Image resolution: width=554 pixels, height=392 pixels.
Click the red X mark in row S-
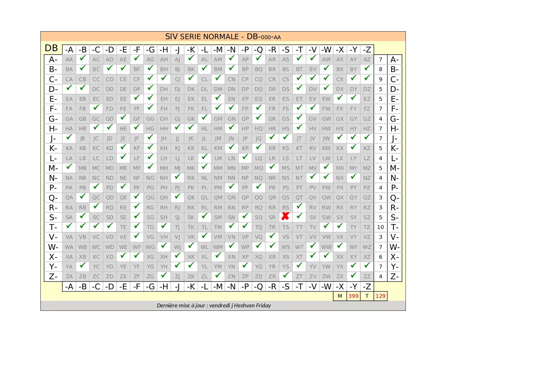click(x=286, y=216)
